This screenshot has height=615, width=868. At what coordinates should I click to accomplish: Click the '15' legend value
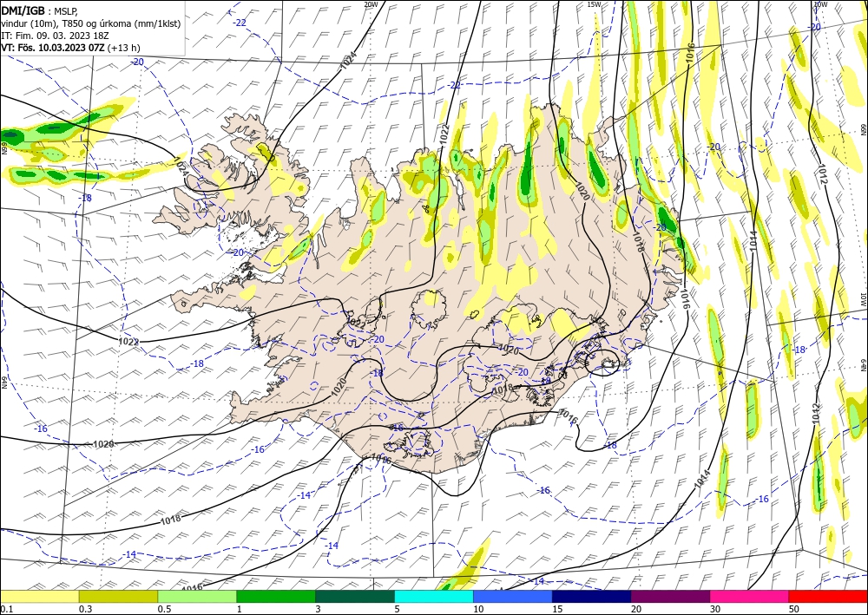coord(557,609)
